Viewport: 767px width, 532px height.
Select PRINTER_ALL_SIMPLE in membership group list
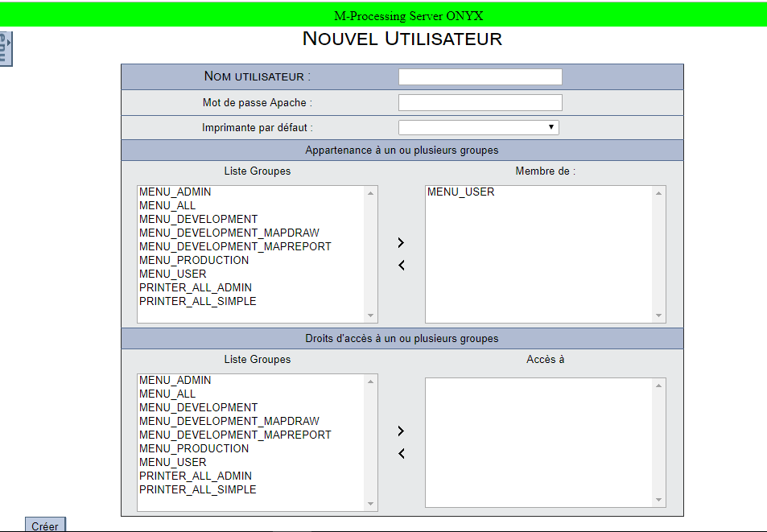(197, 301)
